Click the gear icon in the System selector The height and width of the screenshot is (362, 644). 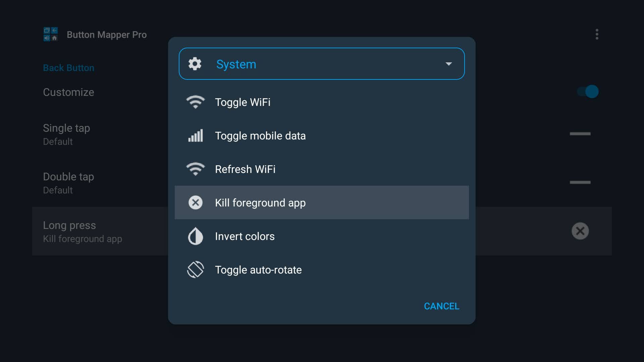(x=196, y=64)
